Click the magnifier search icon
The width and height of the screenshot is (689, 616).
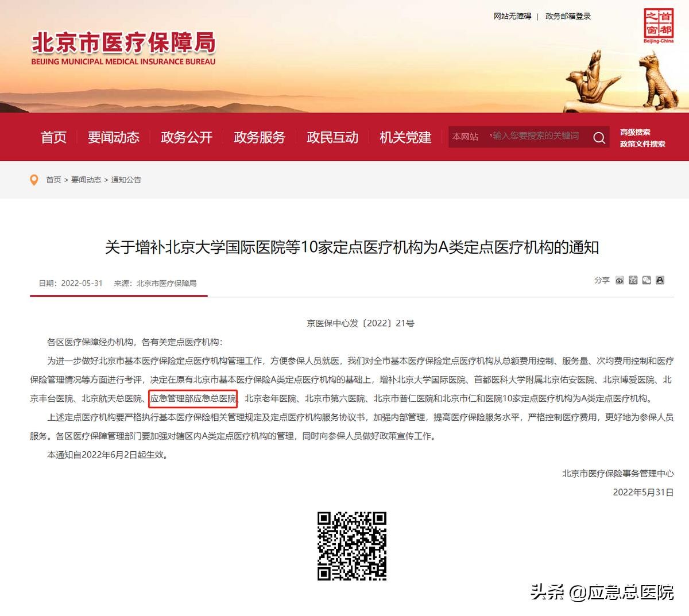pos(599,138)
